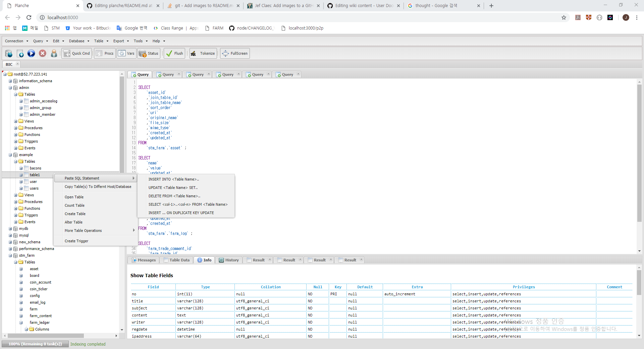Click the Collation column header
Viewport: 644px width, 349px height.
pyautogui.click(x=271, y=287)
